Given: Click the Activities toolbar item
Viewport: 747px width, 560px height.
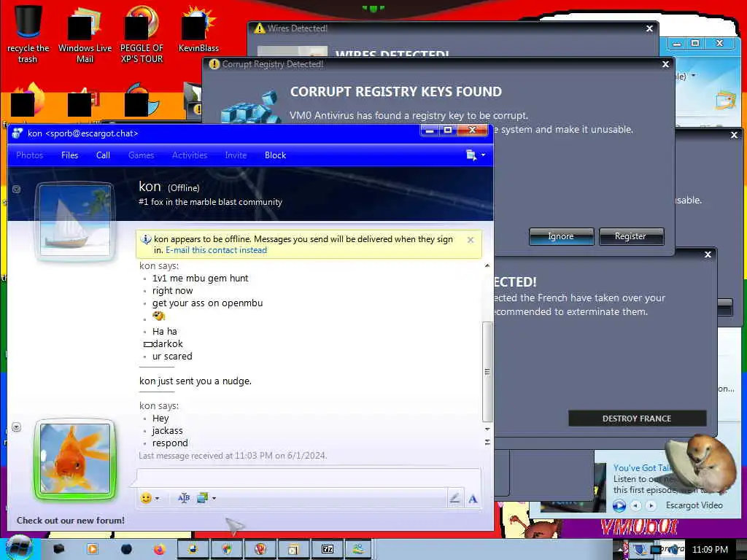Looking at the screenshot, I should coord(190,155).
